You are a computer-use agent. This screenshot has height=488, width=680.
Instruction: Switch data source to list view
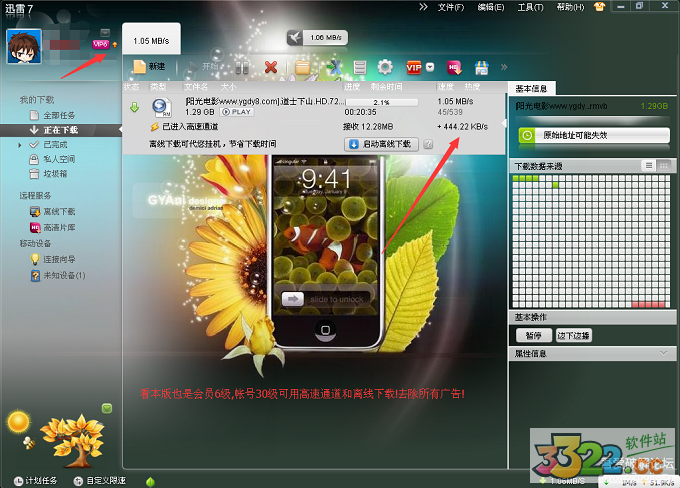[649, 166]
